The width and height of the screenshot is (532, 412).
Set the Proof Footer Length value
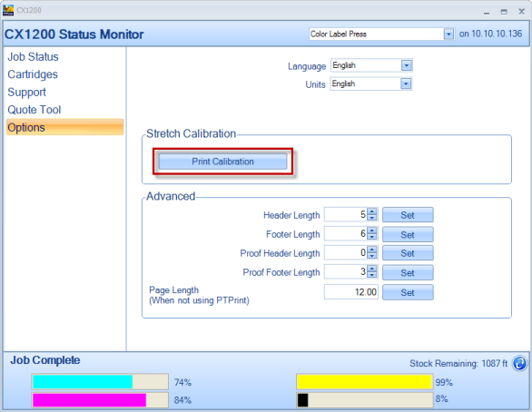click(x=408, y=272)
